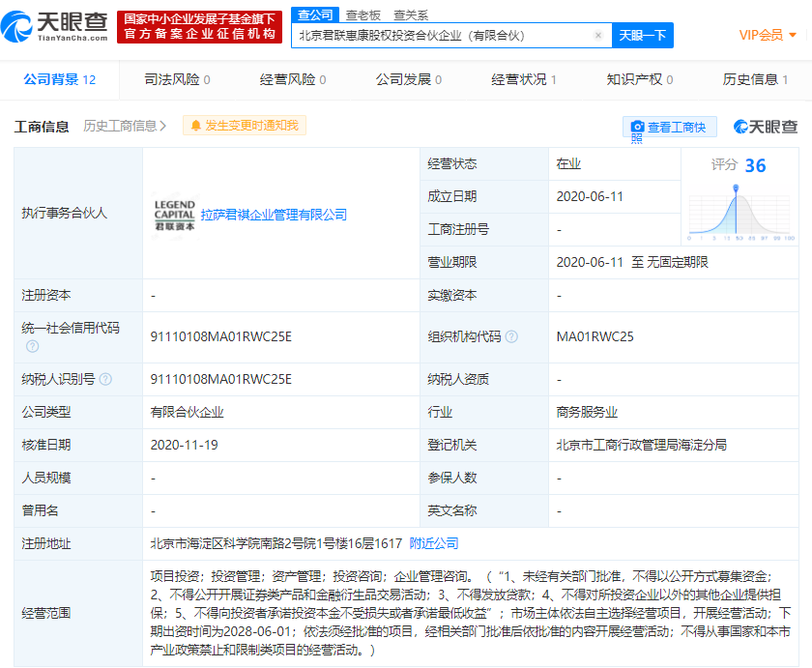Viewport: 812px width, 668px height.
Task: Switch to the 查关系 search mode
Action: click(x=410, y=15)
